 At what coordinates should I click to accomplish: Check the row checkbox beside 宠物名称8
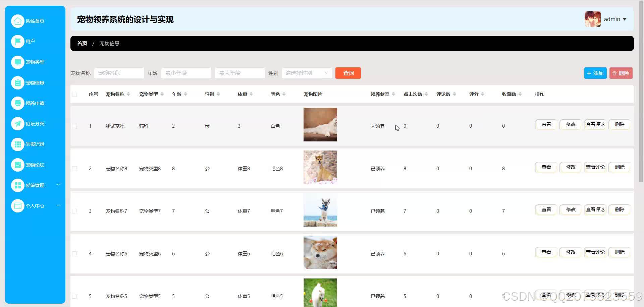coord(74,169)
